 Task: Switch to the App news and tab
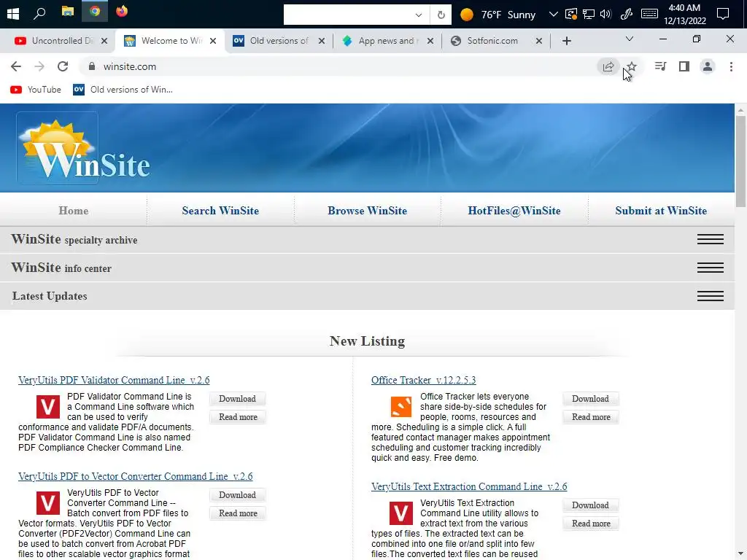(x=388, y=41)
